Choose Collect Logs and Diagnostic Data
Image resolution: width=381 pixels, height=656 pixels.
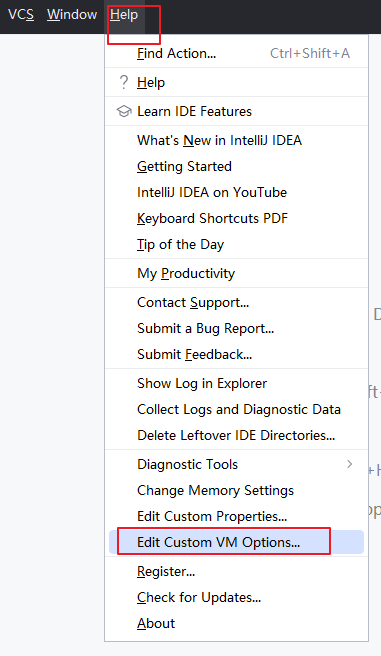point(236,409)
